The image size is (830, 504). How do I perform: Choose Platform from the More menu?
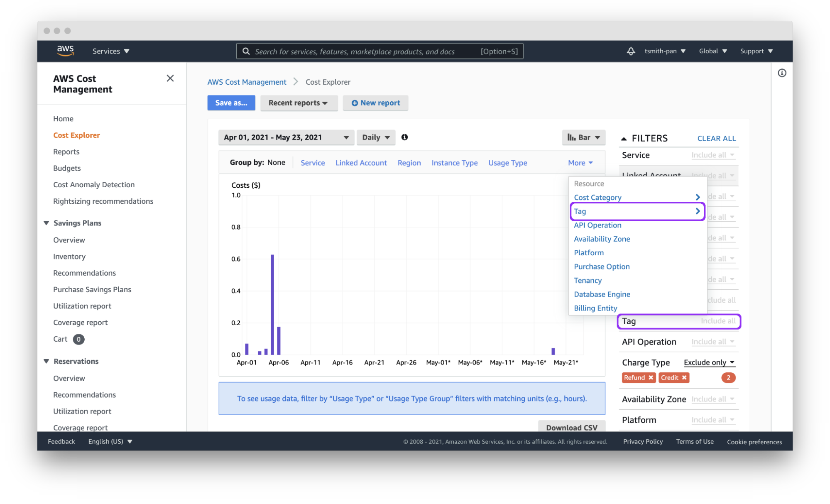pyautogui.click(x=588, y=252)
